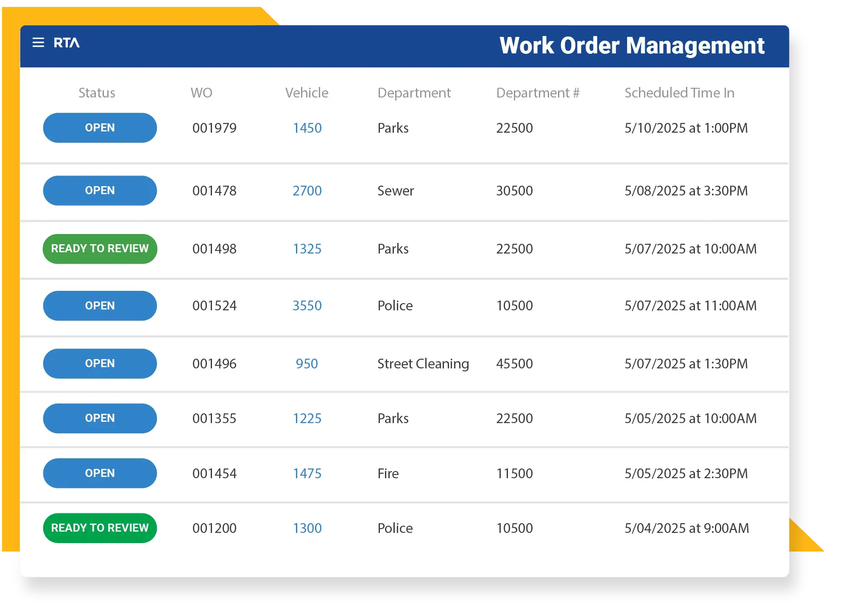Click department number 11500
The image size is (848, 616).
tap(515, 474)
